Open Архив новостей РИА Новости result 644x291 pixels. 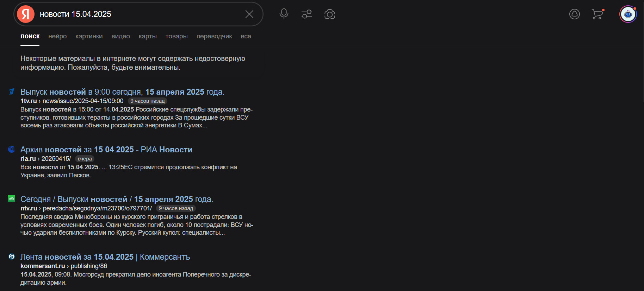click(x=106, y=150)
